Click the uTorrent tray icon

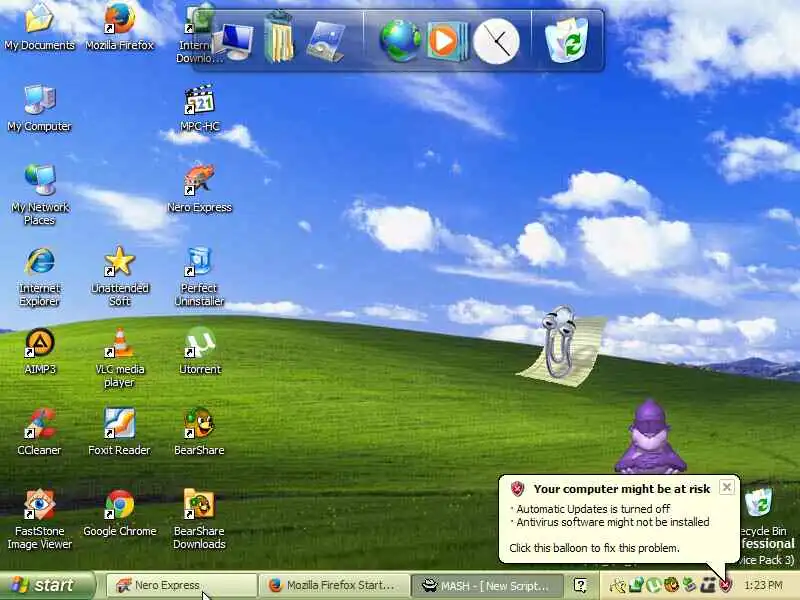(x=654, y=585)
